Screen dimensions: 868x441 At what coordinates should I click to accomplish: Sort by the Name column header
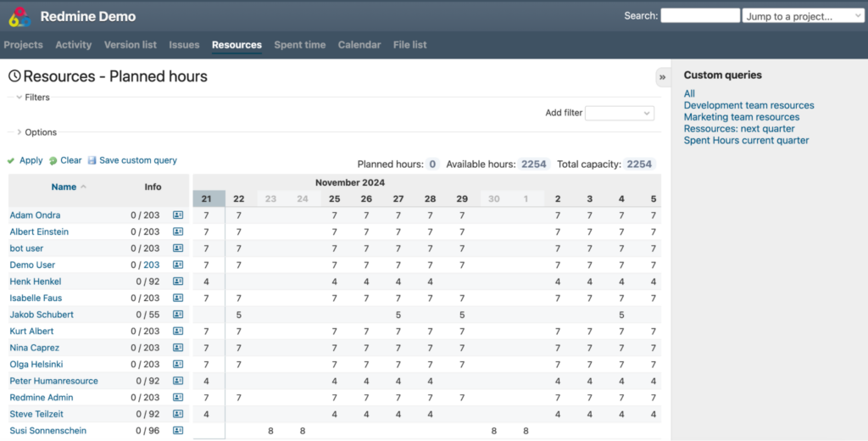[x=64, y=187]
